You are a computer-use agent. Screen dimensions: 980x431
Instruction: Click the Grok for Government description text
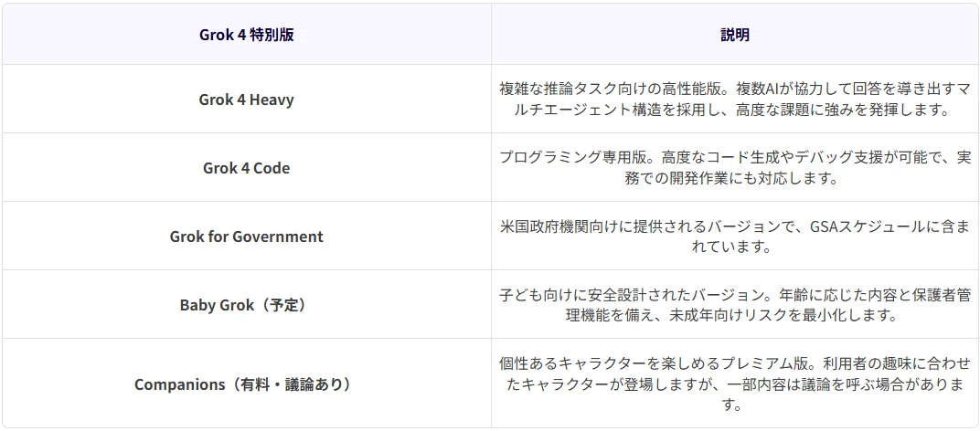click(734, 237)
